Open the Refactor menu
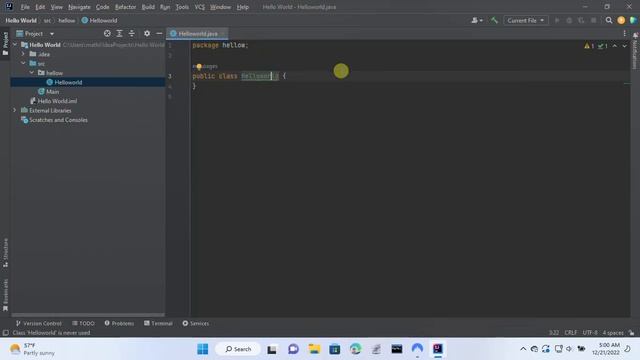The height and width of the screenshot is (360, 640). coord(125,7)
